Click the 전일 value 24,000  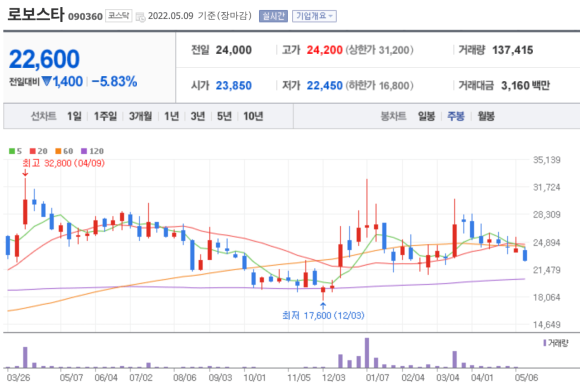point(233,50)
